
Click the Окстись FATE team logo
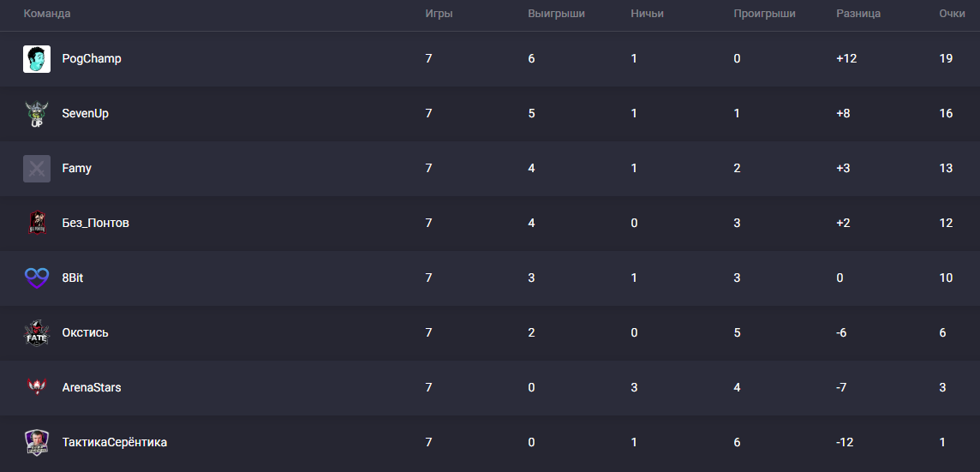point(37,333)
